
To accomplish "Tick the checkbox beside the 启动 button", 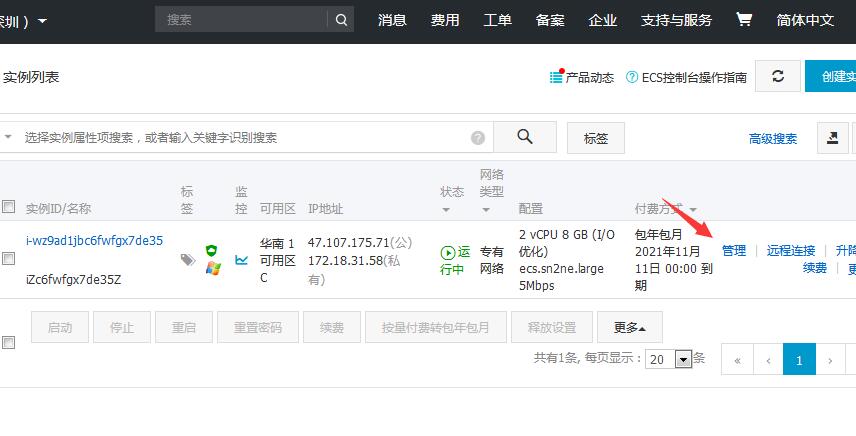I will tap(9, 342).
